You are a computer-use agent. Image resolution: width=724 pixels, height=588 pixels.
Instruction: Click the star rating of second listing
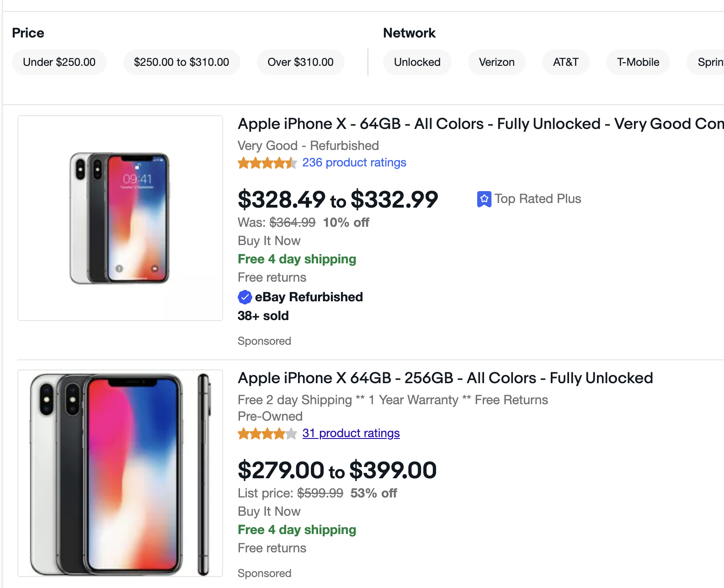[267, 433]
